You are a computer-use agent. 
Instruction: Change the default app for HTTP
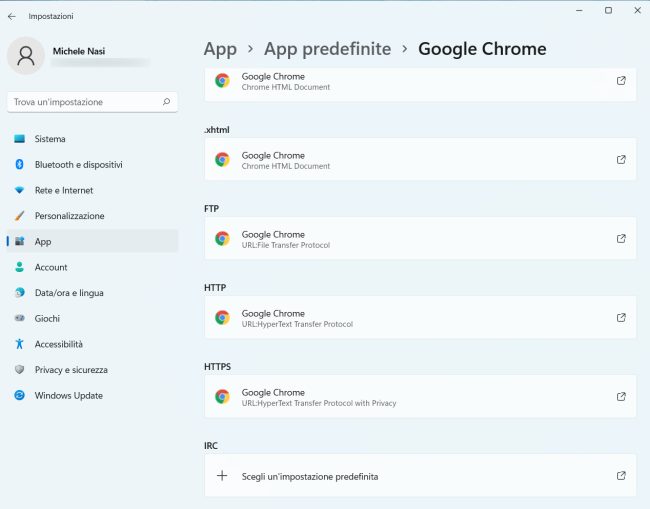coord(420,318)
